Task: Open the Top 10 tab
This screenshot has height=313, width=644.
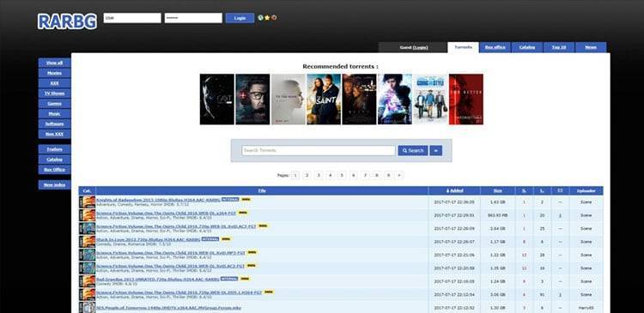Action: 559,47
